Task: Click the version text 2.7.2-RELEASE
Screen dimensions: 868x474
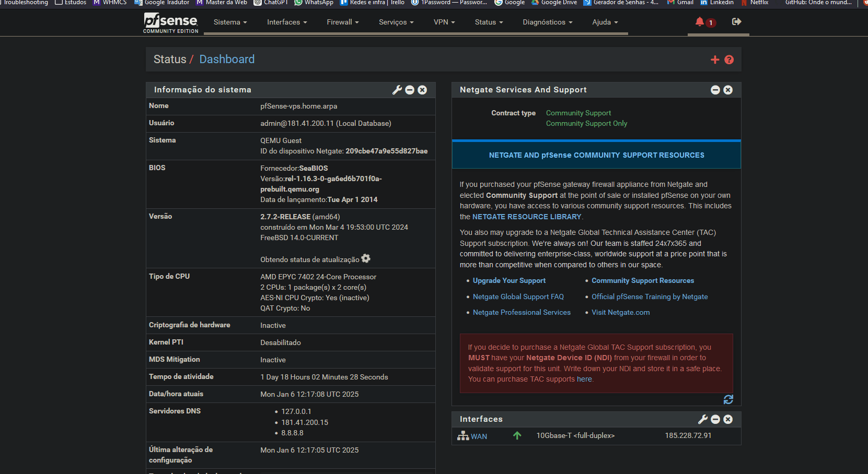Action: (285, 217)
